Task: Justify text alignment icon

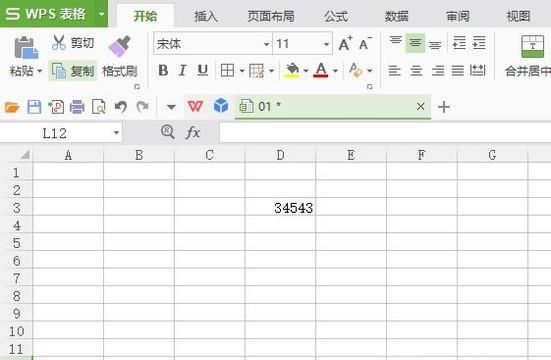Action: tap(458, 71)
